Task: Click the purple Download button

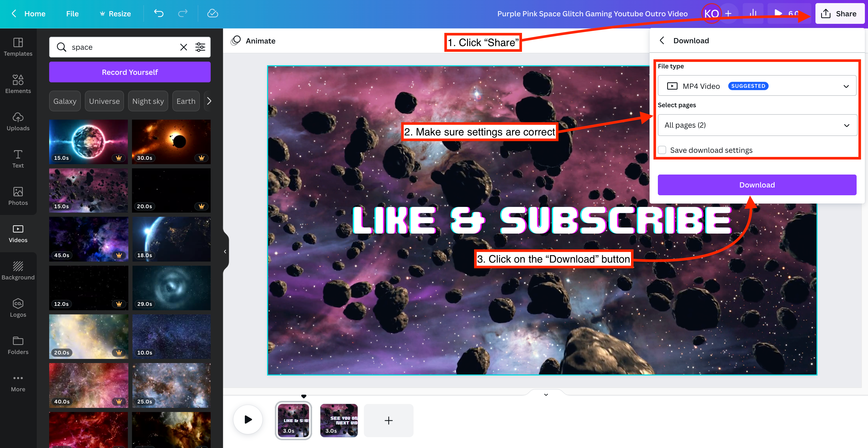Action: coord(757,185)
